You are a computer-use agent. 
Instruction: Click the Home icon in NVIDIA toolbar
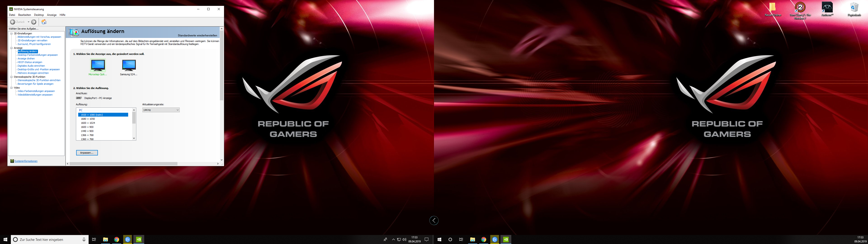(x=44, y=22)
